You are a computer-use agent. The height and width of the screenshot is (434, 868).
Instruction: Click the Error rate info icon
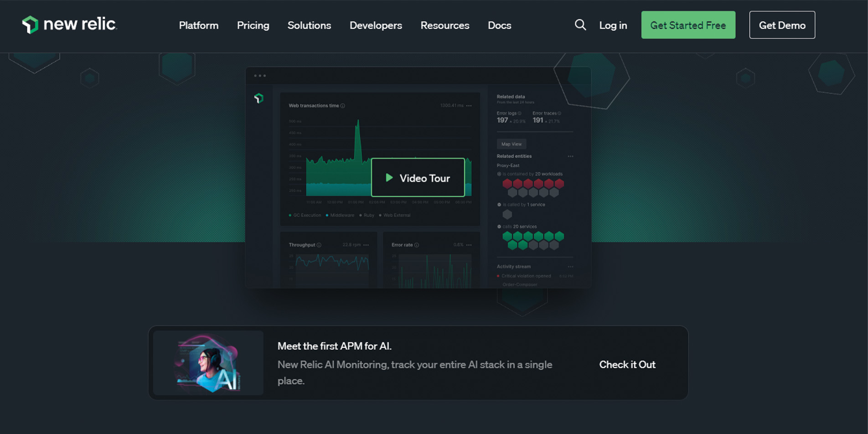417,245
